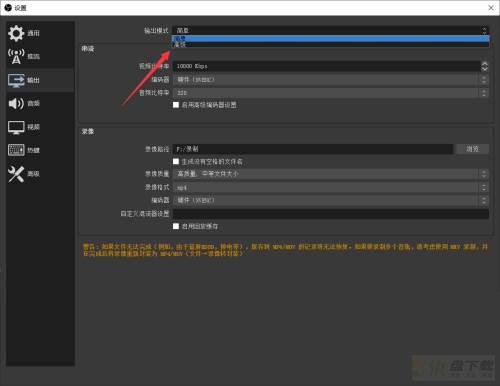
Task: Open the recording format mp4 dropdown
Action: 331,188
